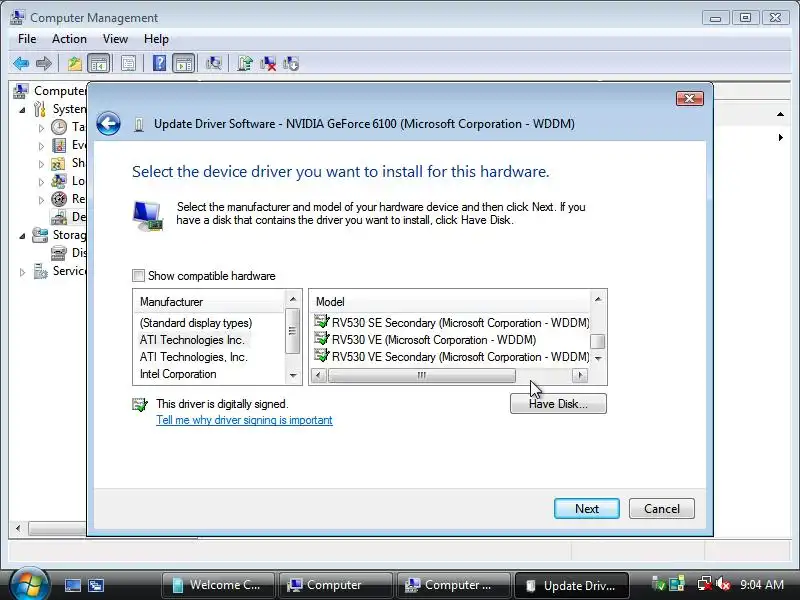Select Event Viewer icon in tree
Viewport: 800px width, 600px height.
pyautogui.click(x=59, y=145)
